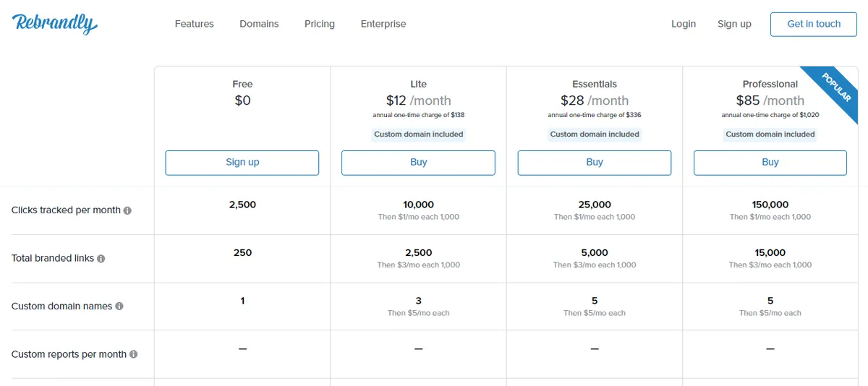Buy the Professional plan
The height and width of the screenshot is (386, 868).
pyautogui.click(x=770, y=163)
